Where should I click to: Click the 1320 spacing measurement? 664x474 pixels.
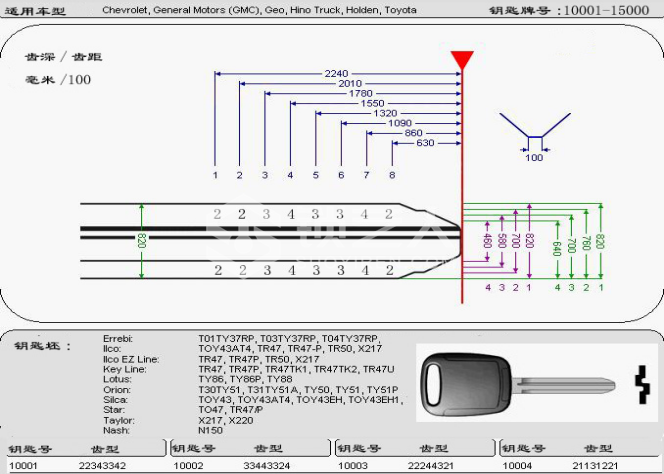click(x=385, y=114)
